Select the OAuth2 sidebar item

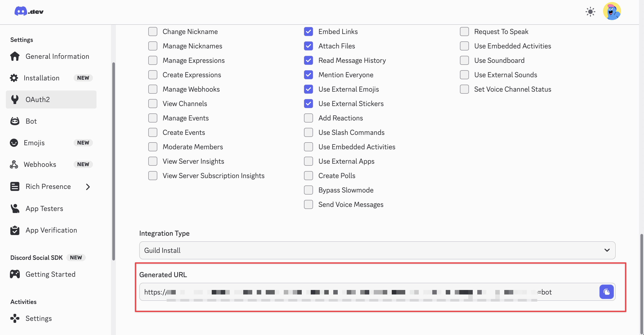point(51,99)
